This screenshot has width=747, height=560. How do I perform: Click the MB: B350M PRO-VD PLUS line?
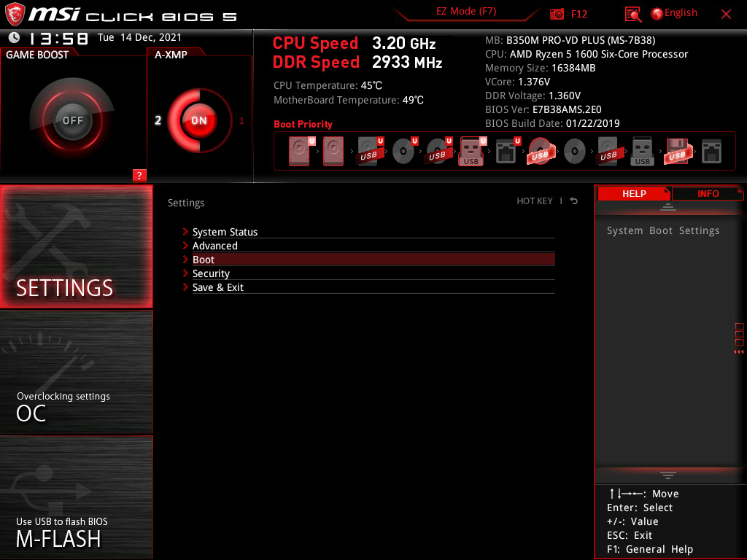(x=570, y=40)
